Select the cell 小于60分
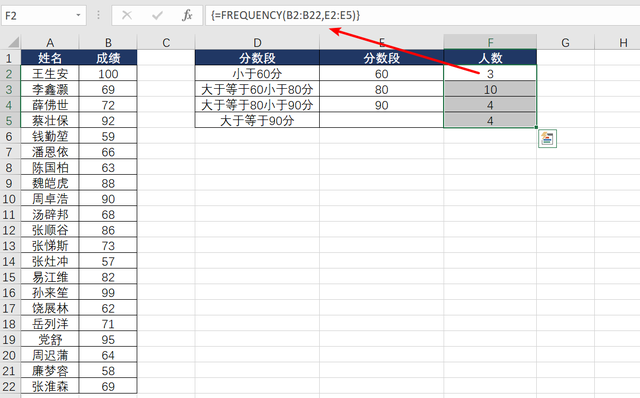This screenshot has height=398, width=640. point(257,73)
